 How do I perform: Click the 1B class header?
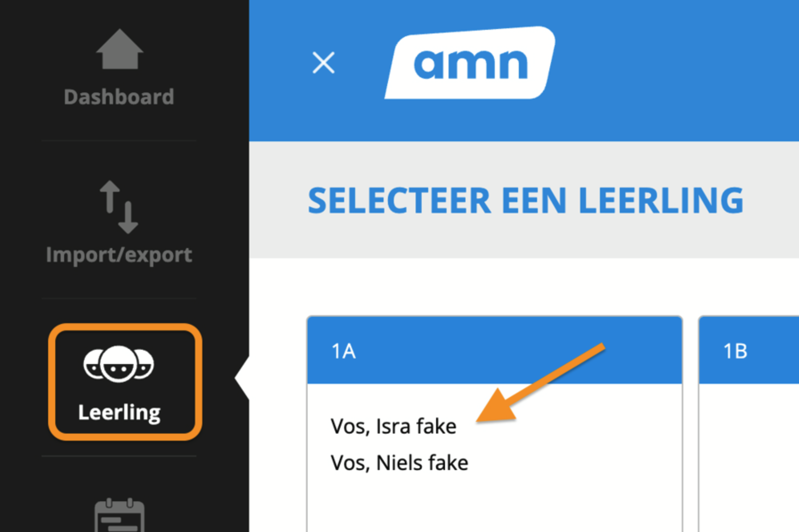pos(749,351)
